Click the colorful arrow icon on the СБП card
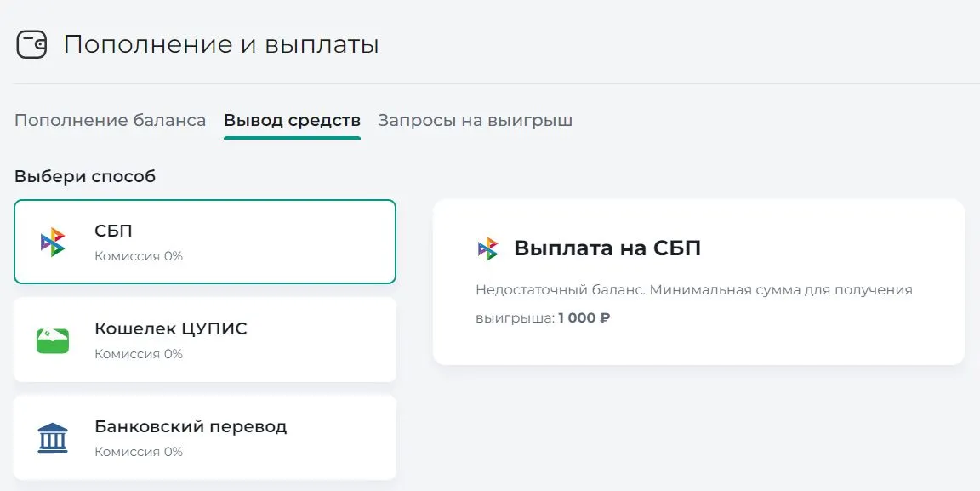The height and width of the screenshot is (491, 980). click(52, 242)
